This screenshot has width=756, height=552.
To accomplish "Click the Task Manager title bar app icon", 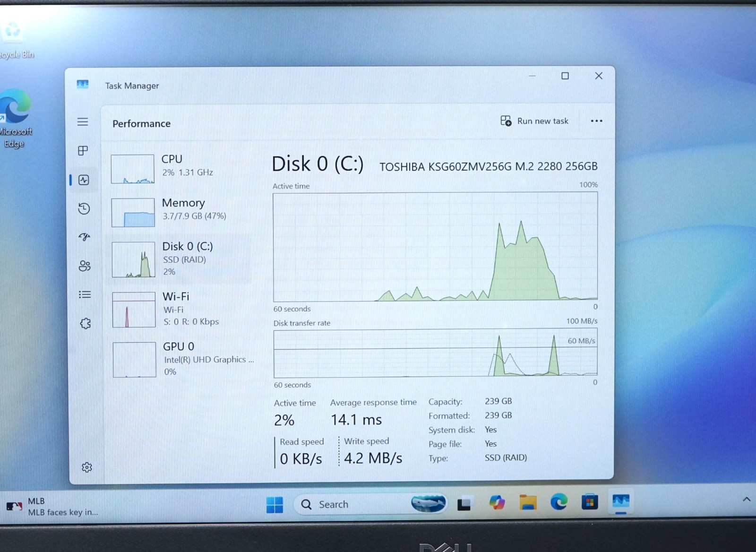I will pos(83,85).
